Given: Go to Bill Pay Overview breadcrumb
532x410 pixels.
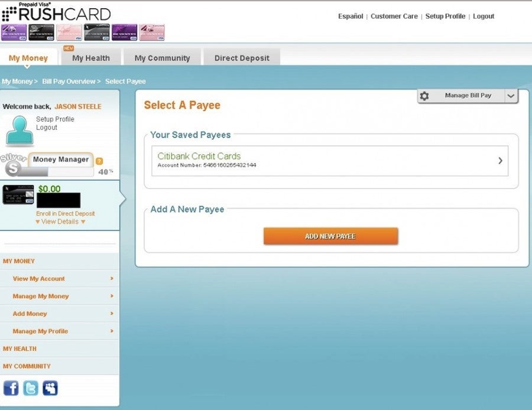Looking at the screenshot, I should click(69, 82).
